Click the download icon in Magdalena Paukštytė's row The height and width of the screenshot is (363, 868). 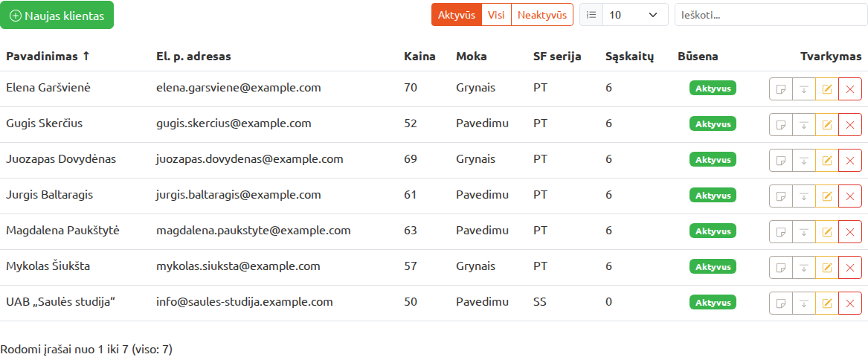click(804, 232)
